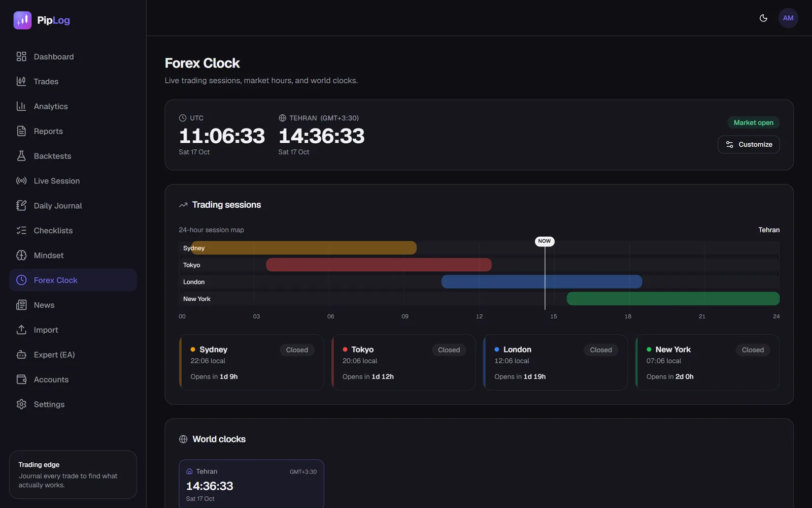The height and width of the screenshot is (508, 812).
Task: Select the Tehran world clock card
Action: (251, 484)
